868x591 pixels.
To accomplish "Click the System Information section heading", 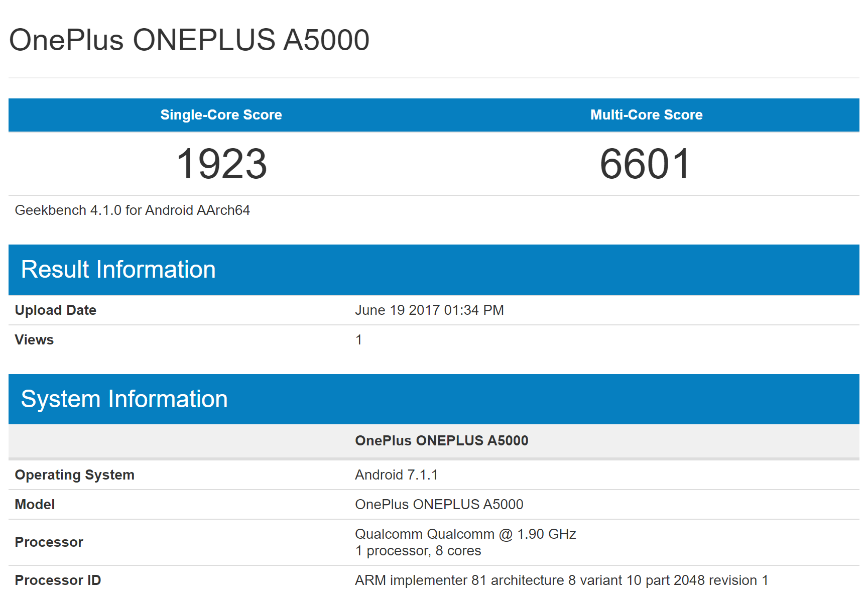I will [x=125, y=399].
